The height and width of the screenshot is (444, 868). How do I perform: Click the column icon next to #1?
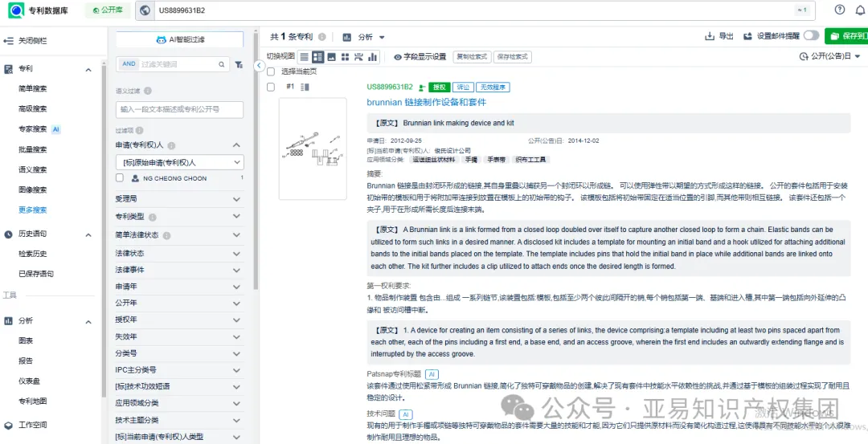(x=305, y=87)
